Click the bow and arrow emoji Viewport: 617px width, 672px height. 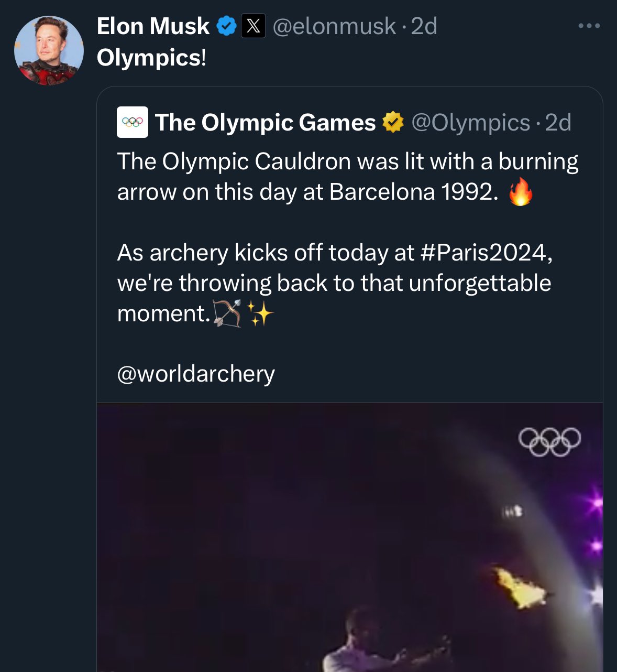click(x=228, y=313)
